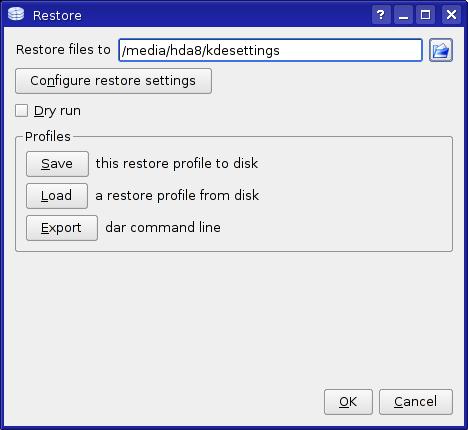Click the 'Restore files to' label

[x=63, y=50]
